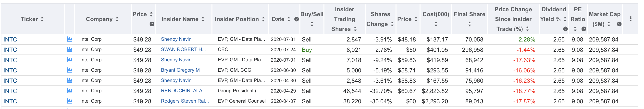Open chart icon in RENDUCHINTALA row
Screen dimensions: 644x109
(x=70, y=91)
